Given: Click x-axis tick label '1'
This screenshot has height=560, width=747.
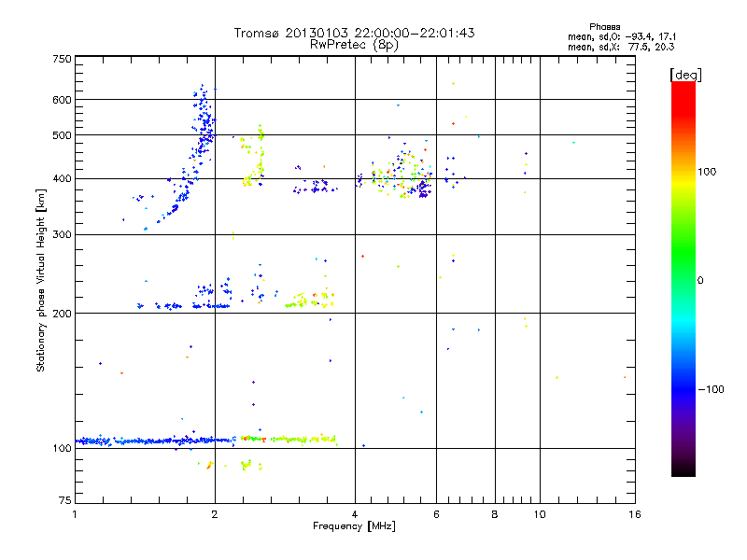Looking at the screenshot, I should 75,514.
